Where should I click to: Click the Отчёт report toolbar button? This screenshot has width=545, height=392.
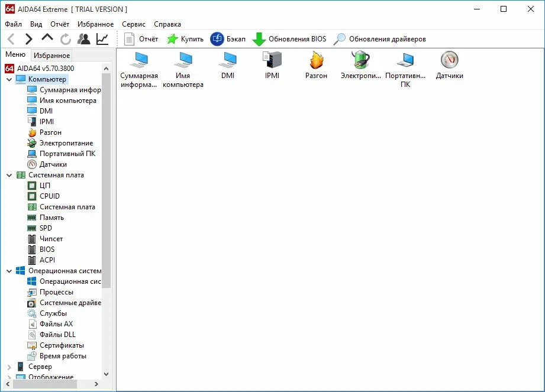(x=141, y=39)
